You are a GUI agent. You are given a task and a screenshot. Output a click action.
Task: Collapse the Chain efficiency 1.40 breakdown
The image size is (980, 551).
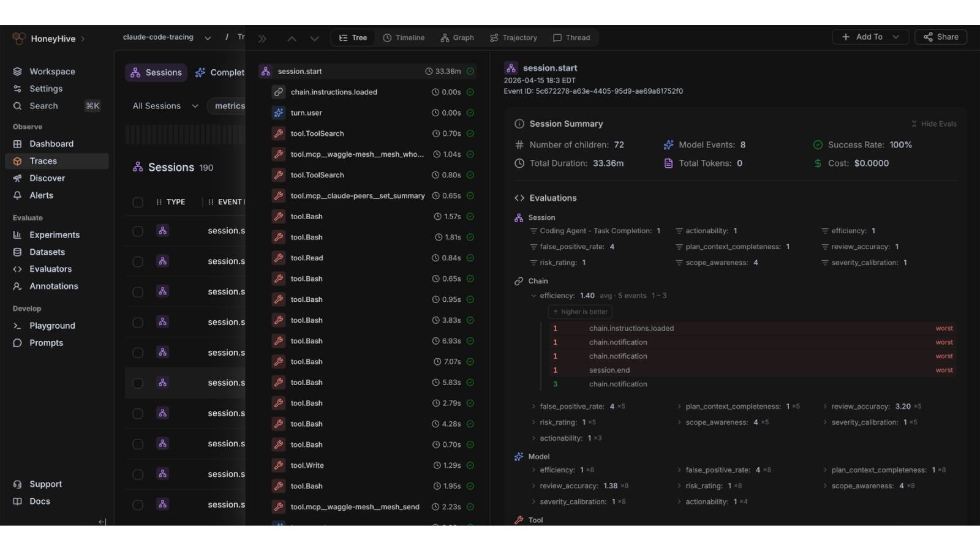coord(533,296)
